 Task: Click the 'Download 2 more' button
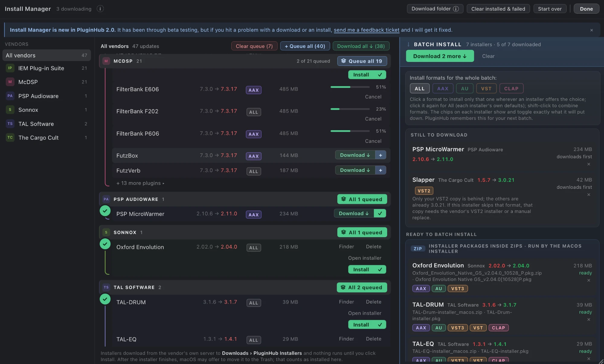click(440, 56)
